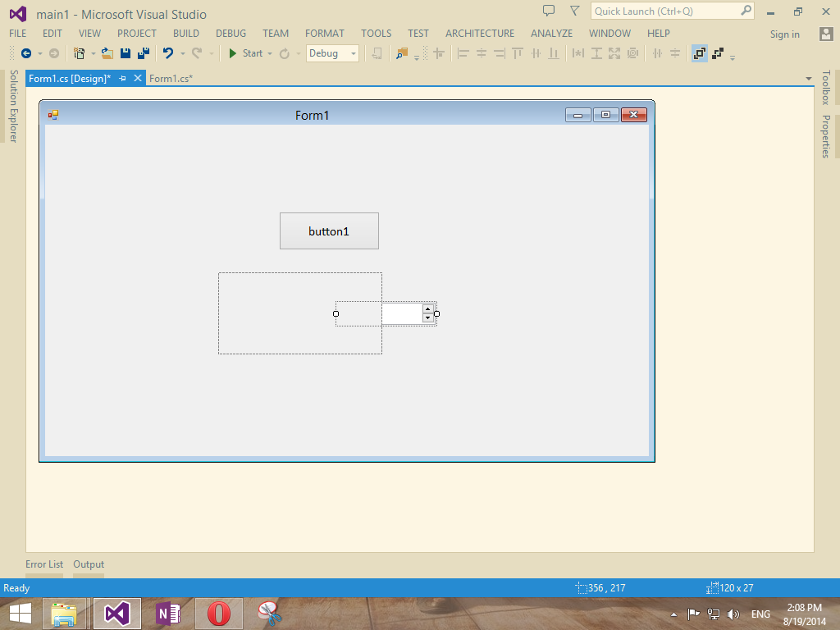
Task: Click the Size to Grid icon
Action: pyautogui.click(x=632, y=53)
